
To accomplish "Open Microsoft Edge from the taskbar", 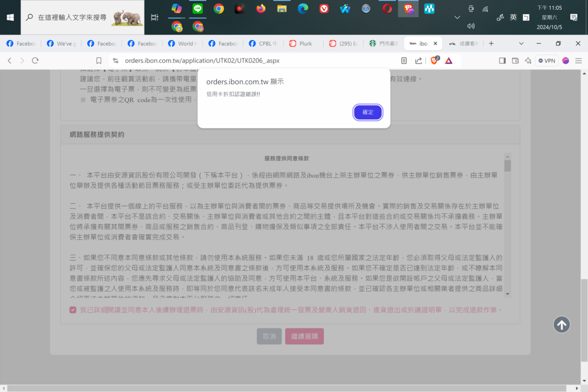I will click(x=303, y=9).
